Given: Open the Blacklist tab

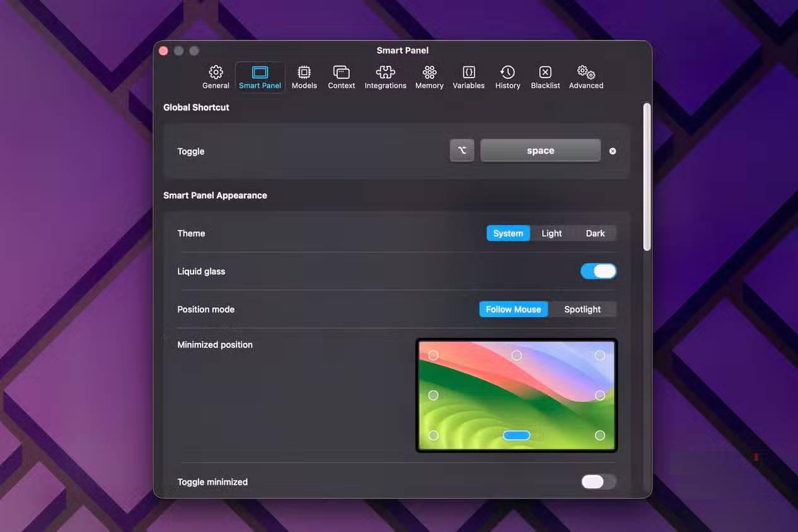Looking at the screenshot, I should tap(545, 78).
